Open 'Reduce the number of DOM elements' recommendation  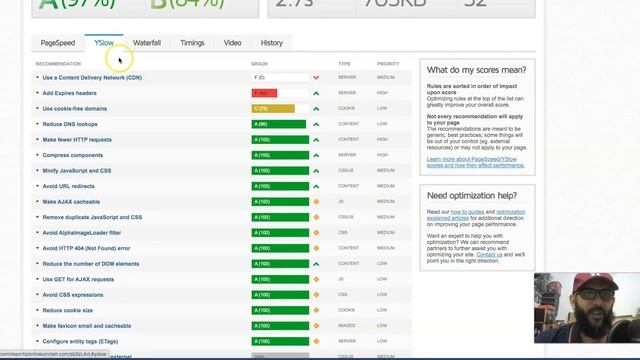(91, 264)
